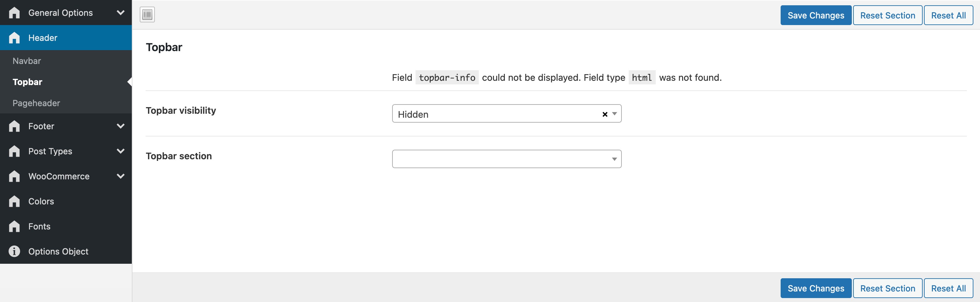Click the Topbar section dropdown arrow
Viewport: 980px width, 302px height.
615,159
